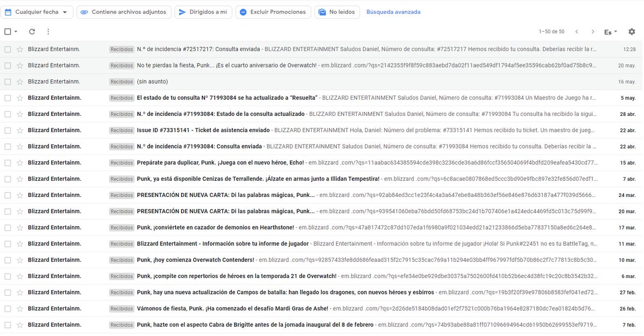This screenshot has width=644, height=336.
Task: Star the Echo nuevo héroe email
Action: [x=20, y=163]
